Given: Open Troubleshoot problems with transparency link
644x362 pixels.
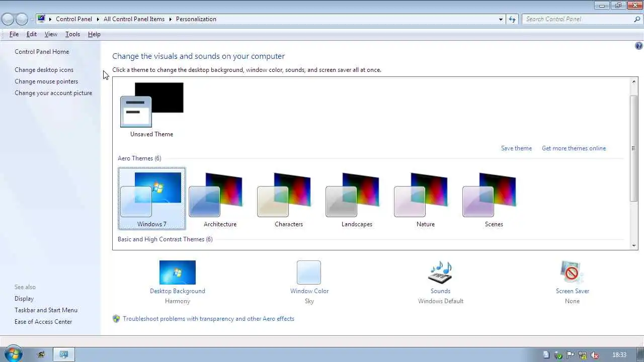Looking at the screenshot, I should coord(208,319).
